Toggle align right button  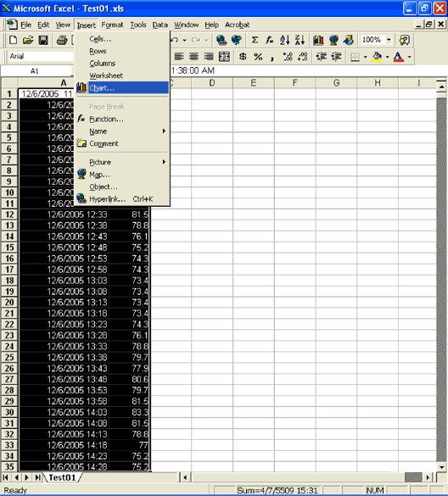[x=209, y=57]
